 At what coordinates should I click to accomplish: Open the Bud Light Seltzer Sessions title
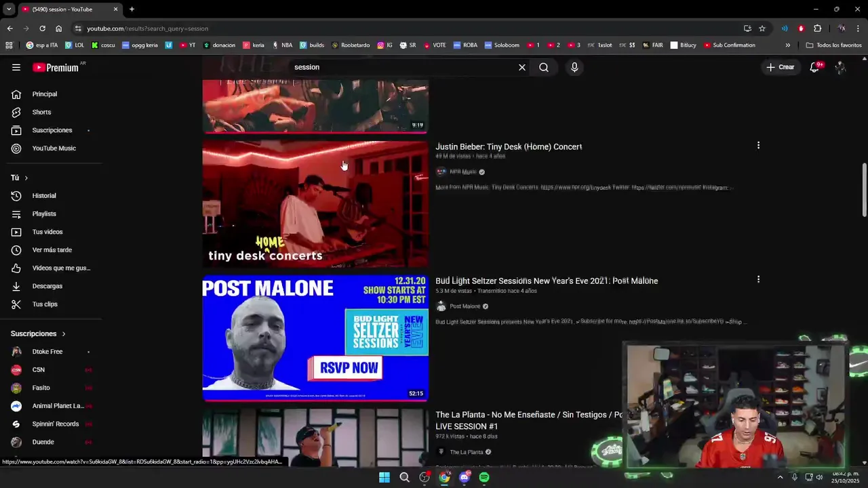click(547, 281)
